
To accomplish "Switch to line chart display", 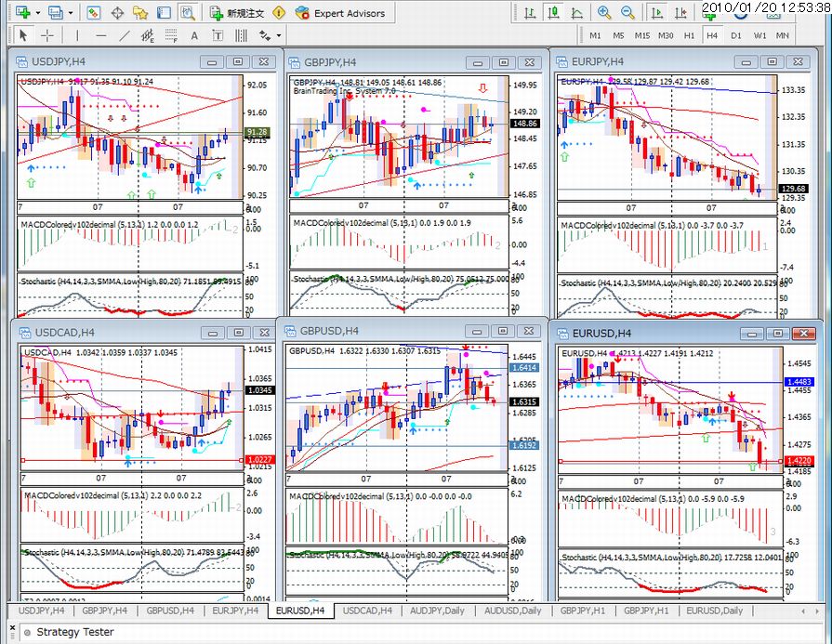I will coord(576,13).
